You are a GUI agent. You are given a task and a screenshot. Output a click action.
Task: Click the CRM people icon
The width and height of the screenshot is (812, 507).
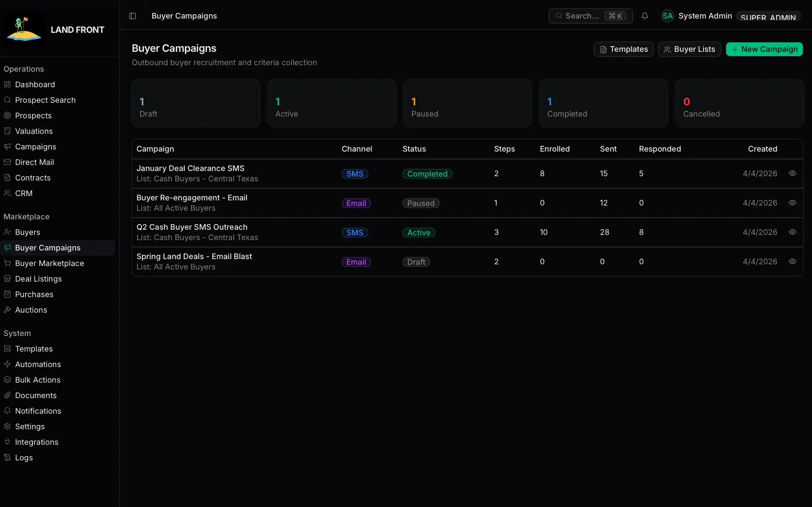click(7, 193)
